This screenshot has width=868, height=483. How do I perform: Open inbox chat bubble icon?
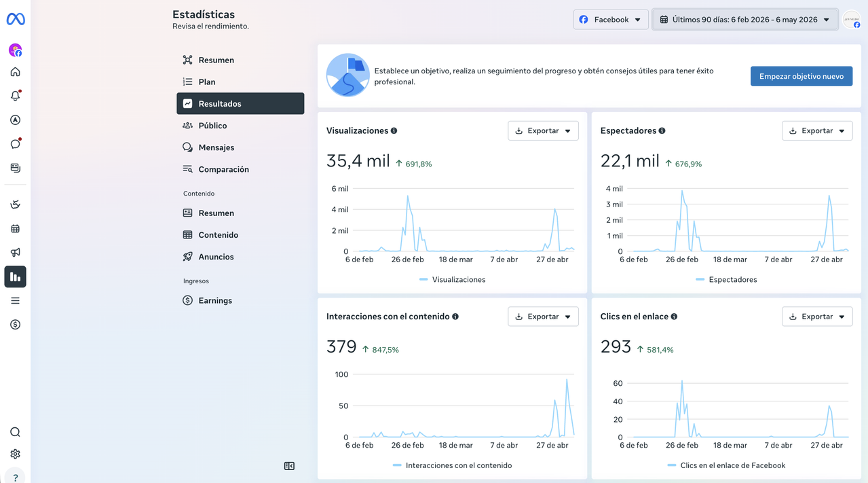click(15, 144)
